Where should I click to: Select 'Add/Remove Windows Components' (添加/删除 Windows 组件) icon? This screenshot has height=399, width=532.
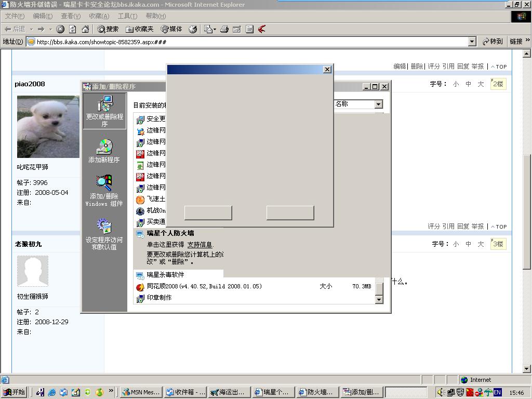(104, 191)
